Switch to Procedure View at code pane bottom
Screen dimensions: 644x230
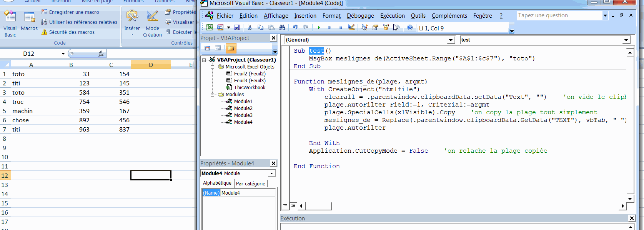pyautogui.click(x=285, y=206)
